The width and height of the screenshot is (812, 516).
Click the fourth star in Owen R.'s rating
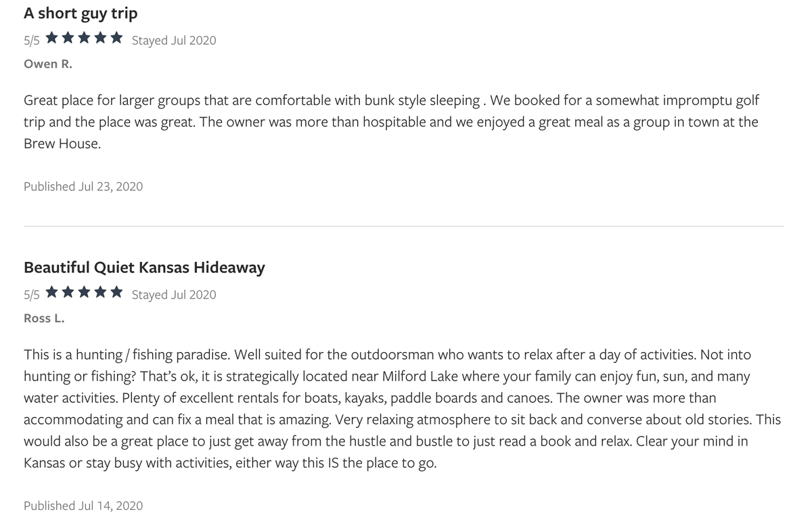pyautogui.click(x=99, y=39)
